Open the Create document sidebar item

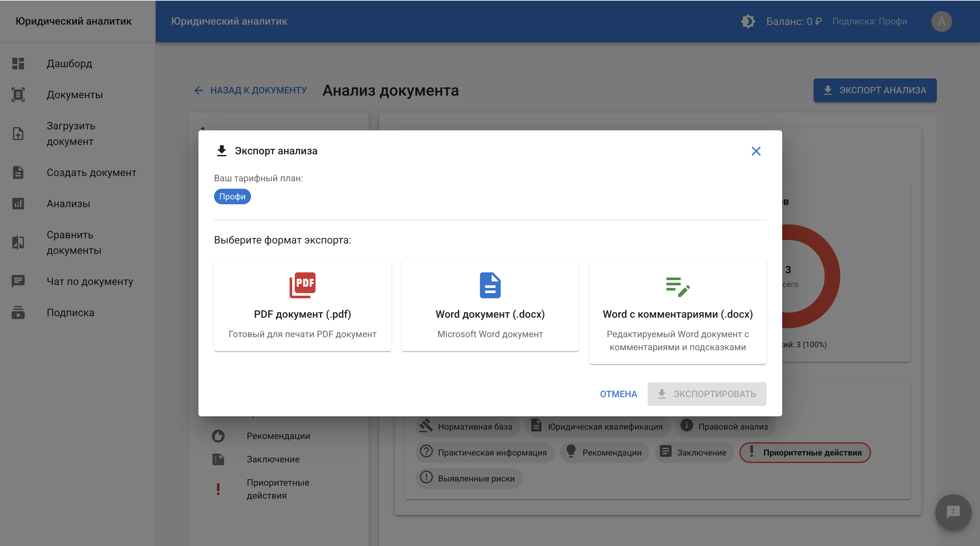click(91, 172)
